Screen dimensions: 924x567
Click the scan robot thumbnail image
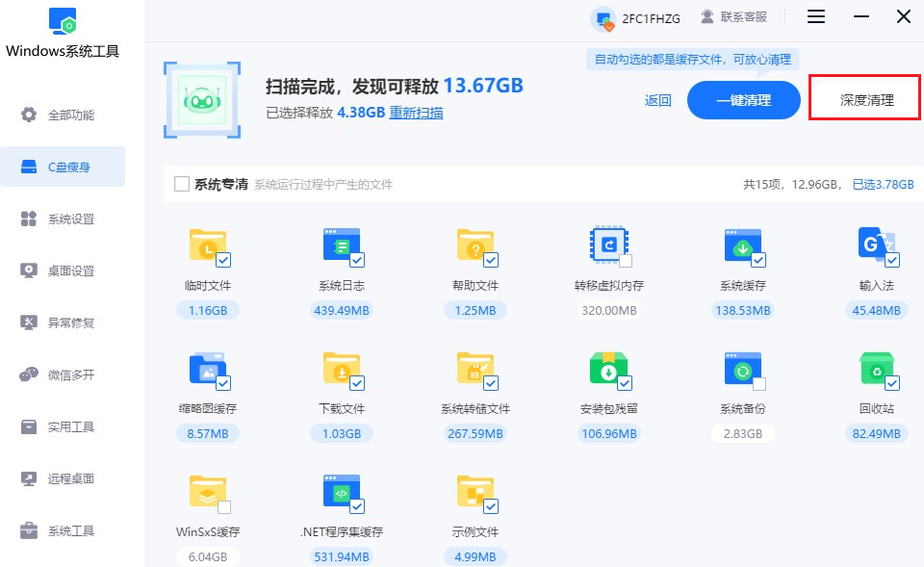pyautogui.click(x=202, y=97)
